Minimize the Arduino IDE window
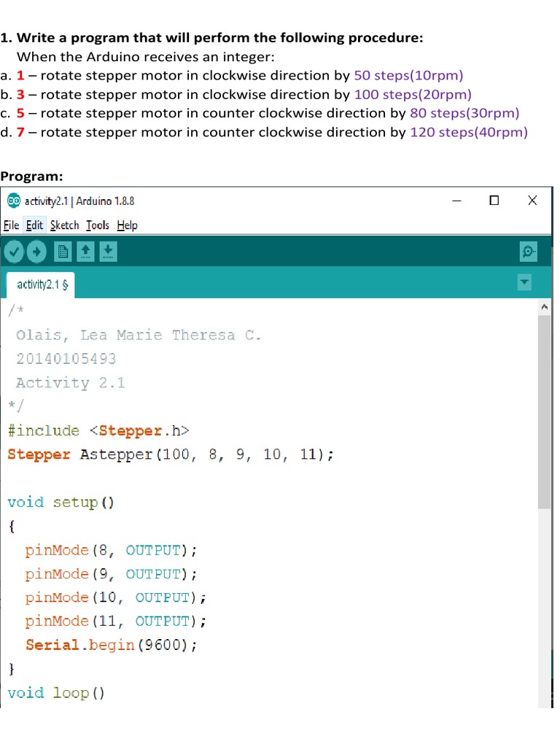560x747 pixels. tap(456, 201)
